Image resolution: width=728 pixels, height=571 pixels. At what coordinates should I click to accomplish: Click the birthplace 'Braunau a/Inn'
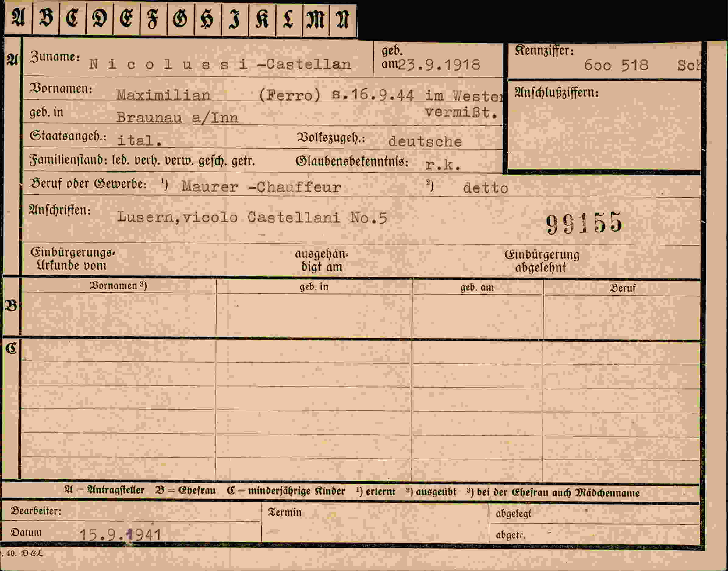pos(177,117)
